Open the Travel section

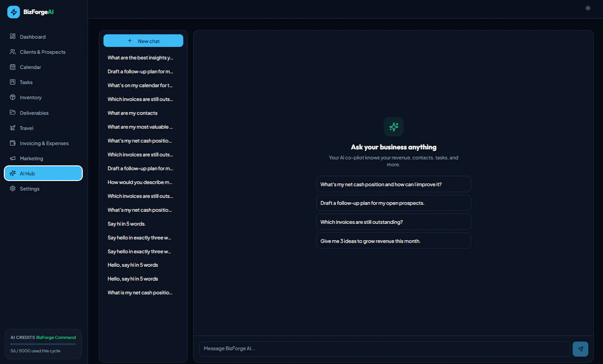tap(43, 128)
